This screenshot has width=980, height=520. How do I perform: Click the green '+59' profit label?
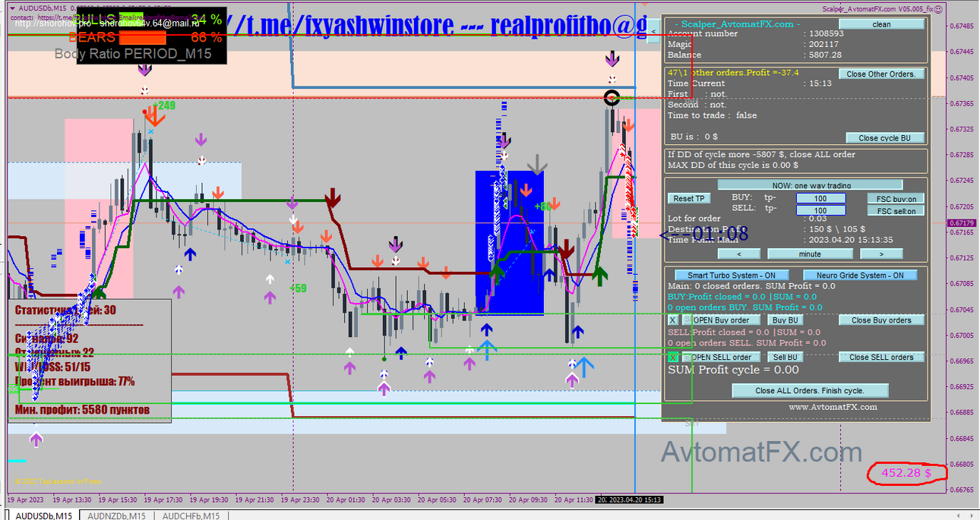298,288
